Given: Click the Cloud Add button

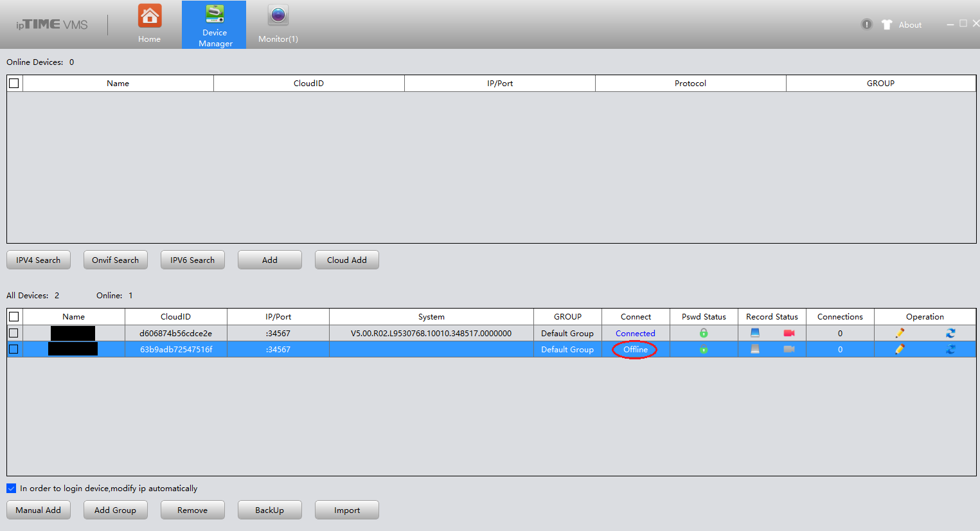Looking at the screenshot, I should (347, 260).
